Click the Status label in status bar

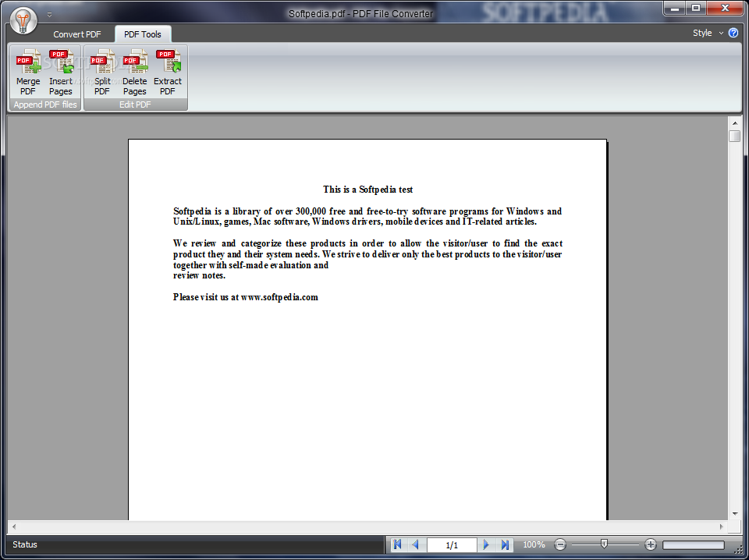tap(25, 544)
